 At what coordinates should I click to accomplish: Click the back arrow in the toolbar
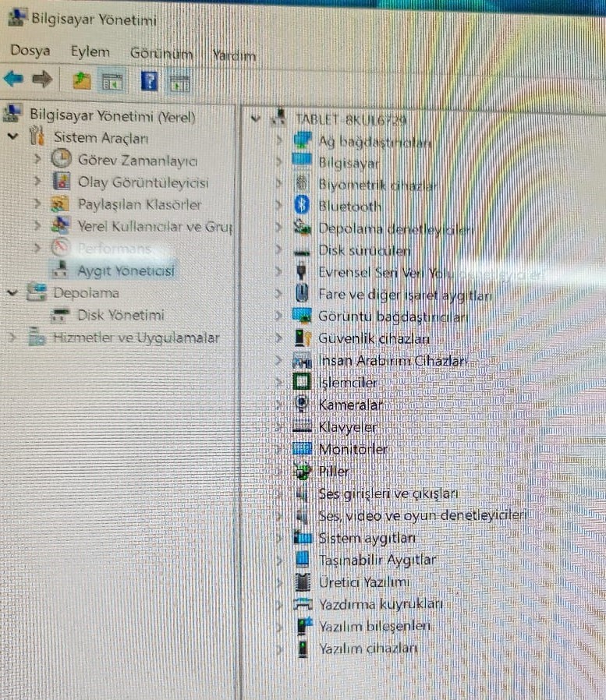tap(13, 79)
